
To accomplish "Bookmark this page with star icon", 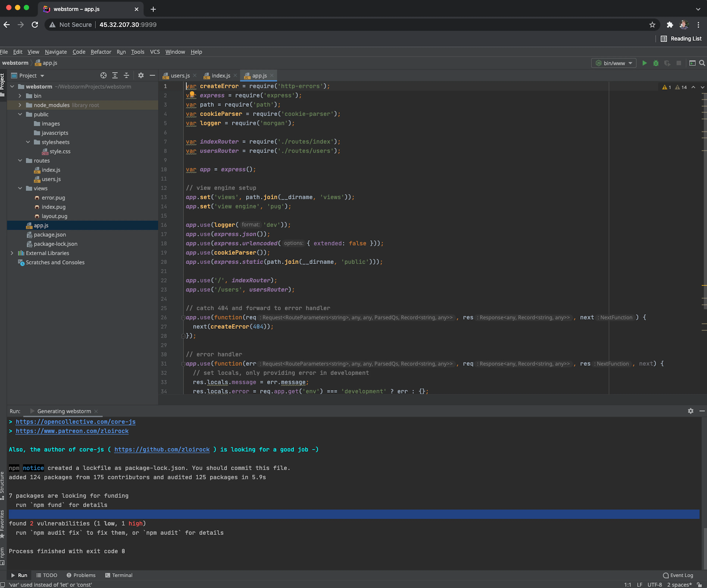I will tap(652, 24).
